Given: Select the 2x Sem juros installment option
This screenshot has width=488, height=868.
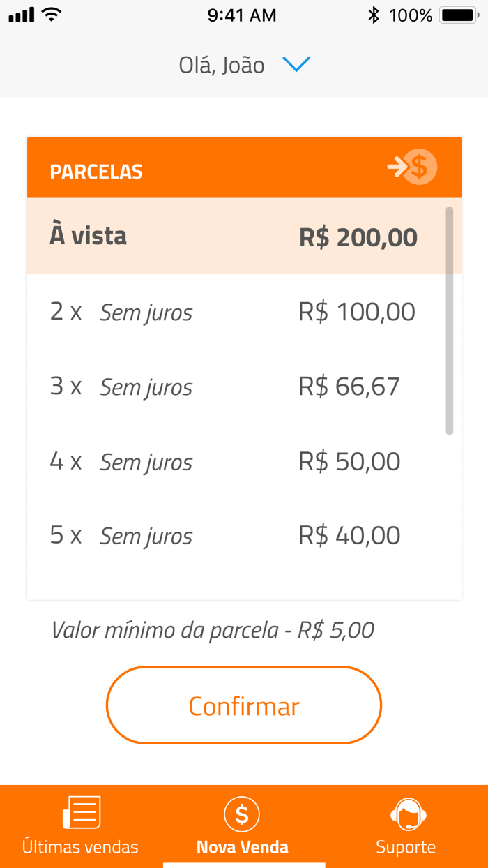Looking at the screenshot, I should tap(244, 311).
